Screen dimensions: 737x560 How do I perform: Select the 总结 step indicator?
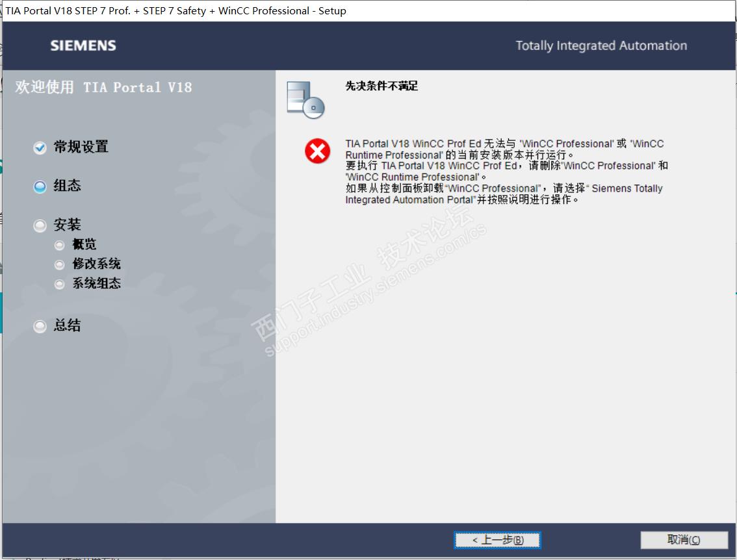pyautogui.click(x=40, y=326)
